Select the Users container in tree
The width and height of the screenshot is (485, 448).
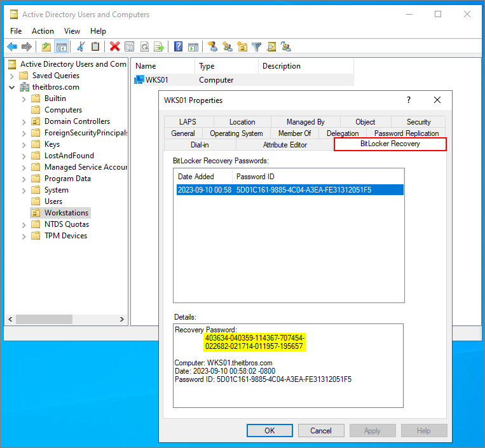tap(53, 201)
